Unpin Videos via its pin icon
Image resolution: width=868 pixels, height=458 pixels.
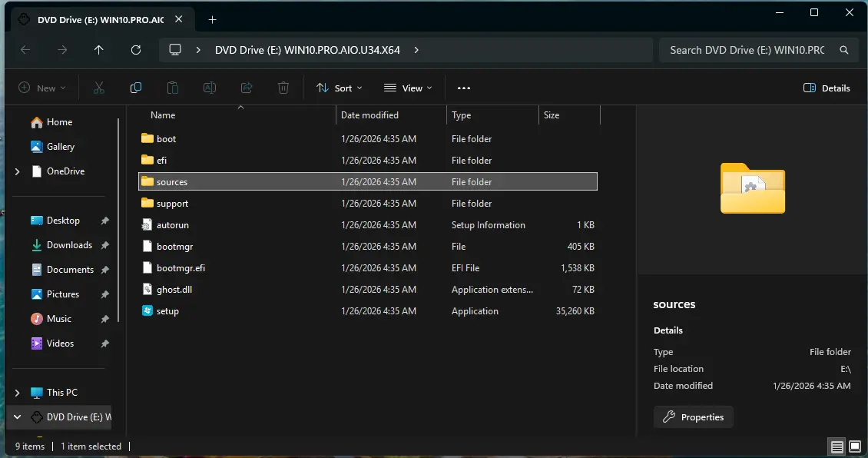[104, 343]
